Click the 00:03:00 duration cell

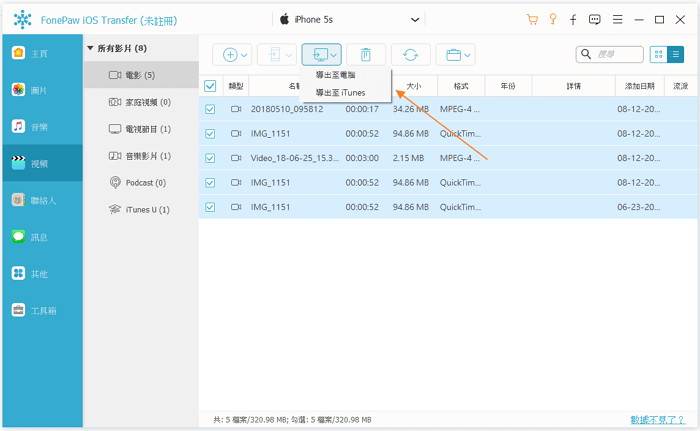pyautogui.click(x=362, y=158)
